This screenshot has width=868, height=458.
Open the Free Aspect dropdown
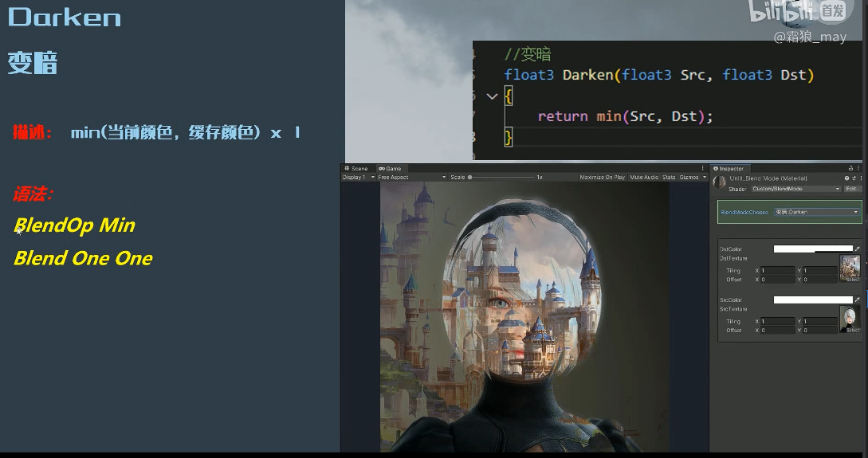pos(412,178)
